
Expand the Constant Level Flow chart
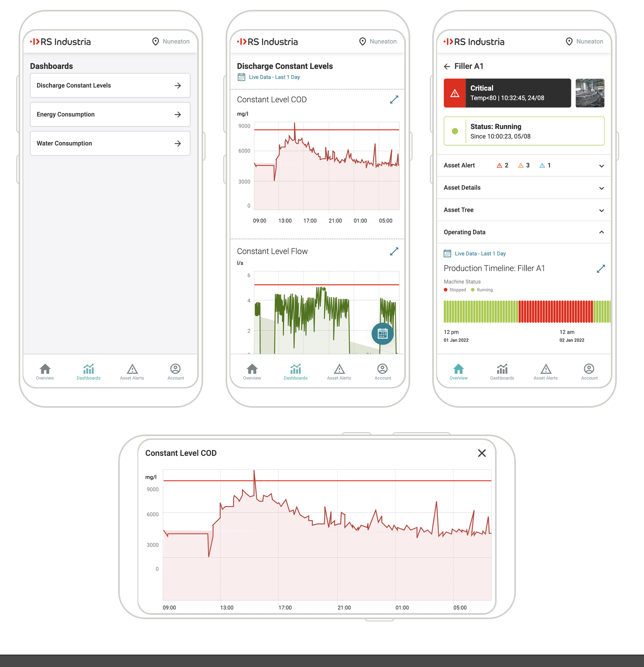394,252
